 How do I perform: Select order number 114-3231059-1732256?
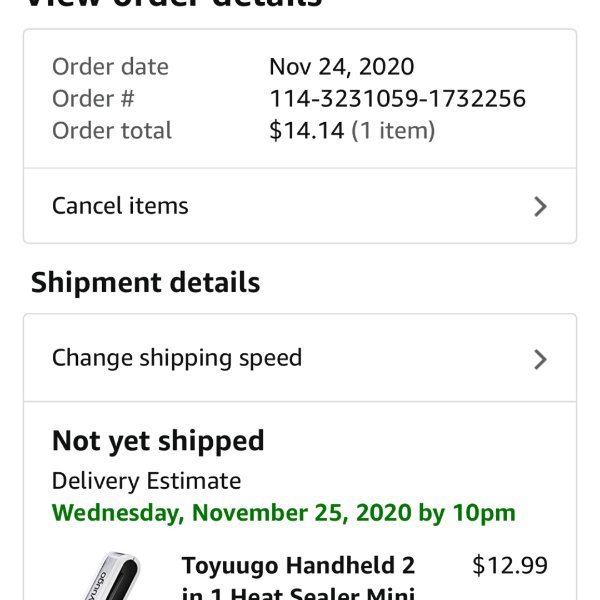point(398,99)
